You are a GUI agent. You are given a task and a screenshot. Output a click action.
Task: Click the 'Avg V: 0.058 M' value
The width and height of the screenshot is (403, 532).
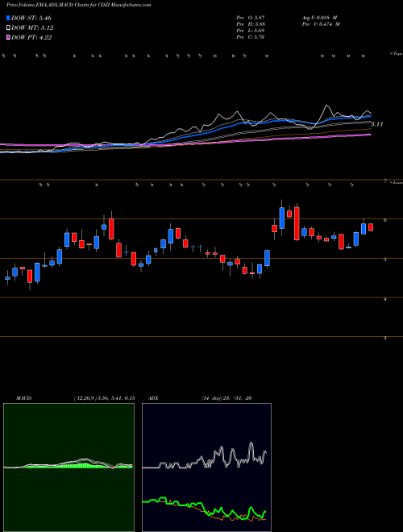tap(319, 18)
